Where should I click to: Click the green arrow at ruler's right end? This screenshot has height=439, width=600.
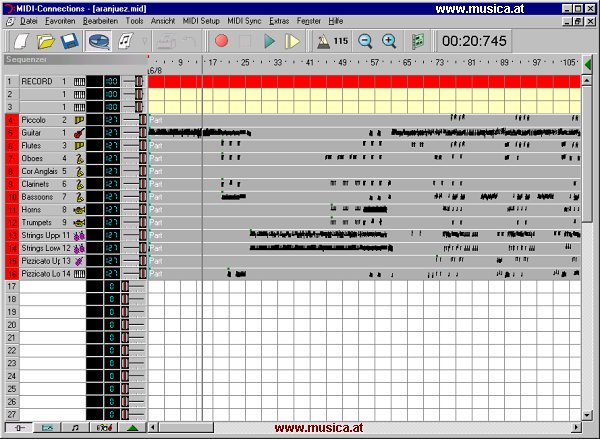coord(588,64)
